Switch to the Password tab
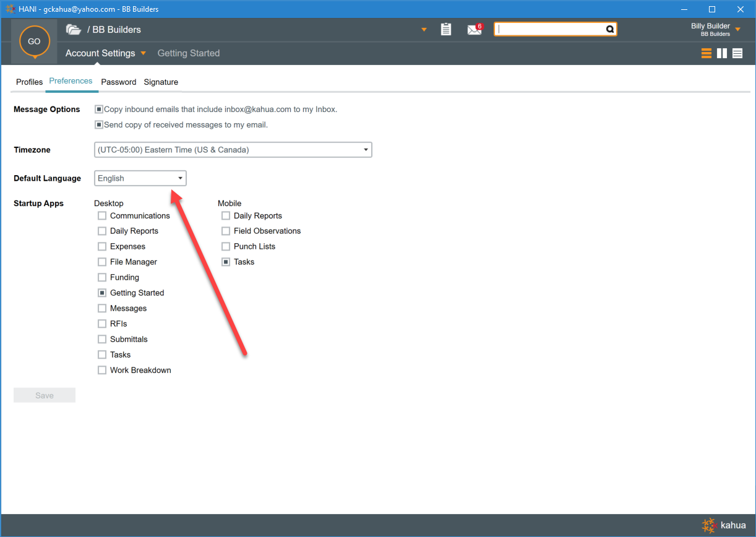Screen dimensions: 756x537 tap(118, 82)
